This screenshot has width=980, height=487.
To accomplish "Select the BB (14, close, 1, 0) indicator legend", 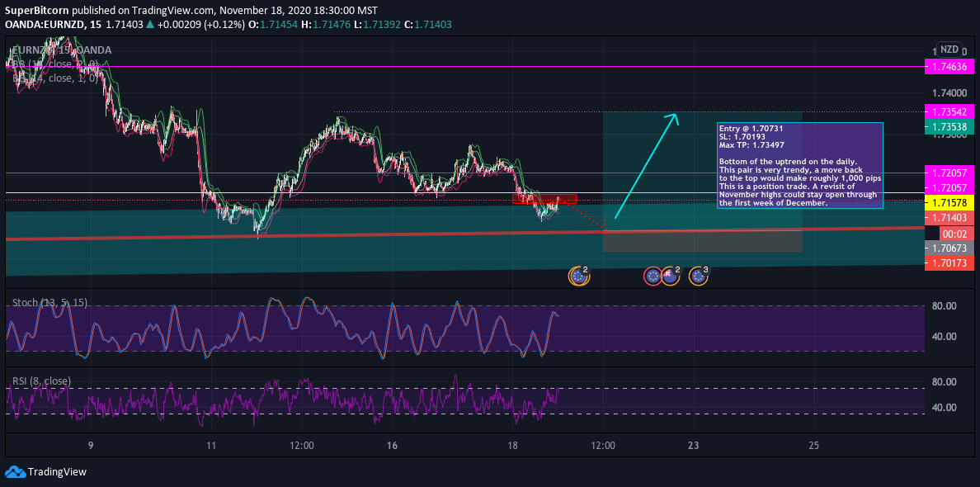I will (x=55, y=78).
